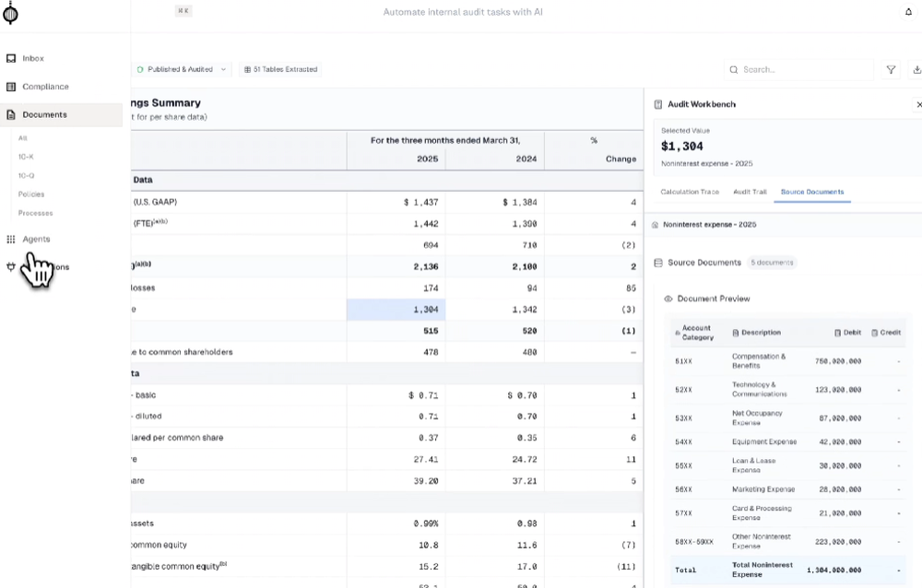
Task: Open the notifications bell
Action: (908, 12)
